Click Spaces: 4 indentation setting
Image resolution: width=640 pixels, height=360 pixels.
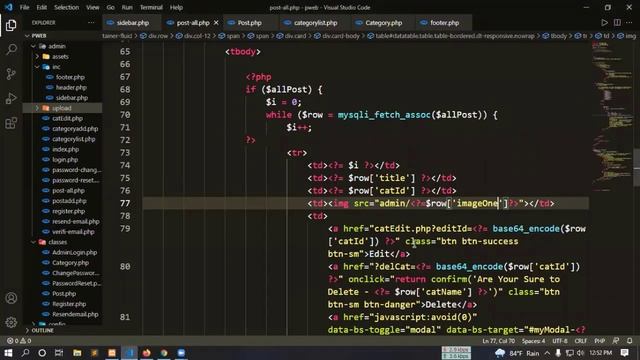tap(533, 340)
